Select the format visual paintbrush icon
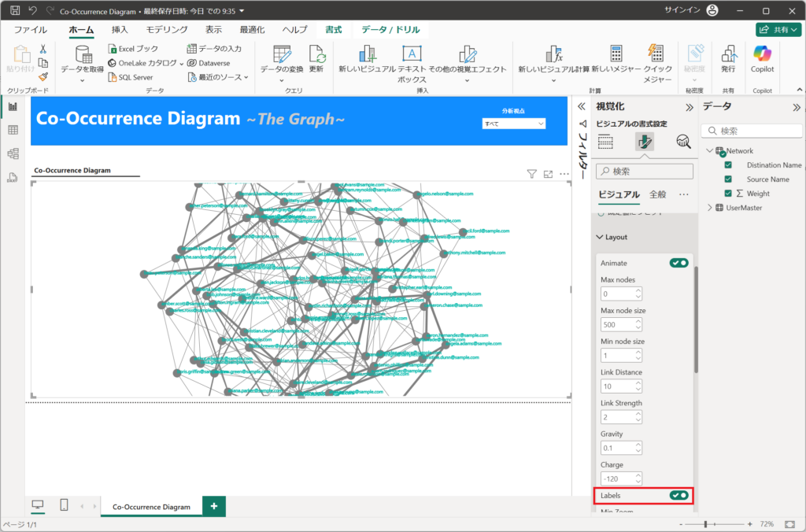 click(644, 142)
